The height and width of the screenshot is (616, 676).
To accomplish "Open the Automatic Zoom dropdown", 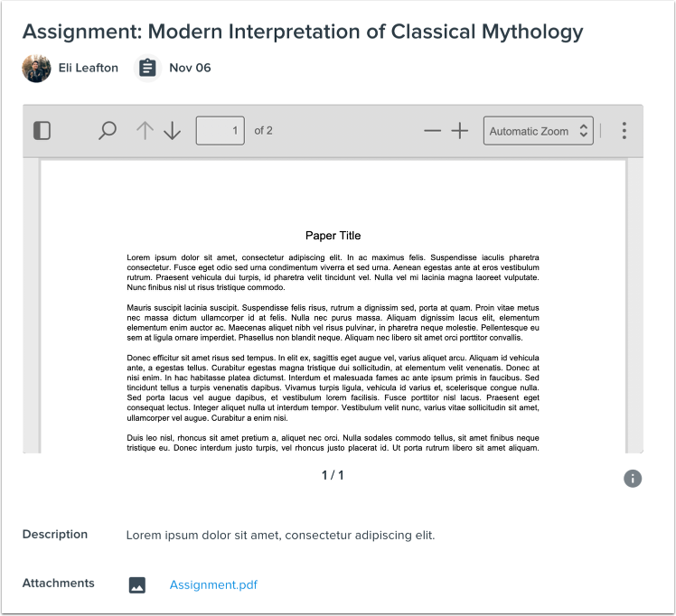I will coord(538,131).
